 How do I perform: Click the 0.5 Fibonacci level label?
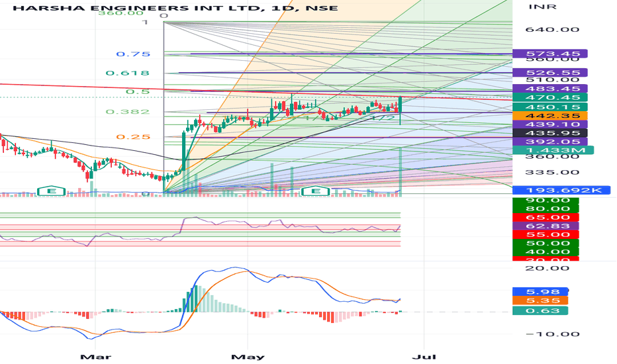click(138, 92)
